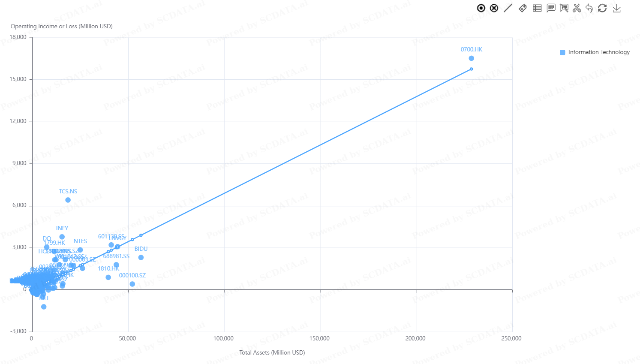This screenshot has height=364, width=640.
Task: Show tooltips using speech bubble icon
Action: (x=551, y=8)
